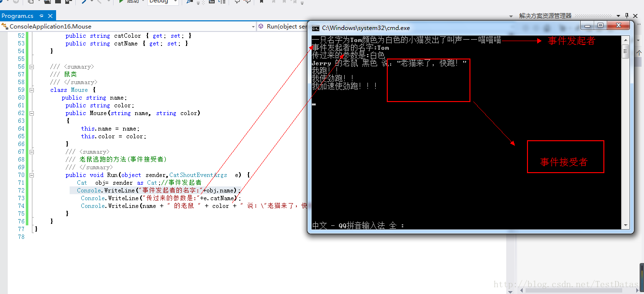Pin the Program.cs editor tab
644x294 pixels.
pyautogui.click(x=41, y=16)
